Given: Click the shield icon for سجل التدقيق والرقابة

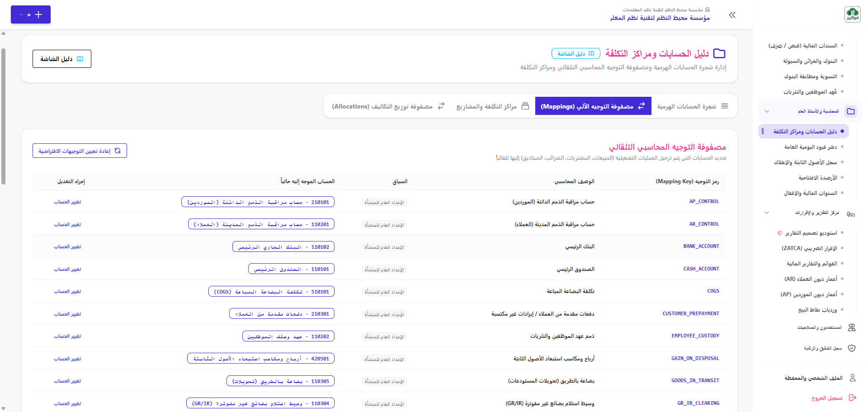Looking at the screenshot, I should 852,348.
